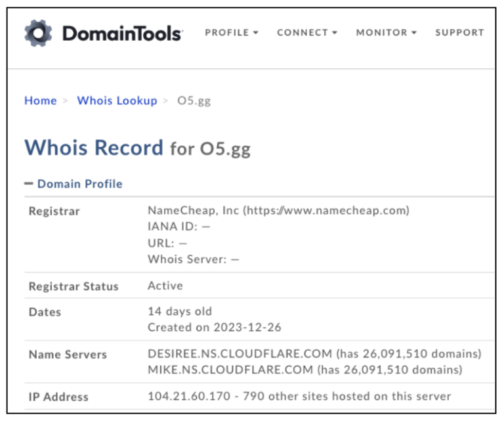The width and height of the screenshot is (504, 421).
Task: Collapse the Domain Profile section minus icon
Action: click(x=28, y=184)
